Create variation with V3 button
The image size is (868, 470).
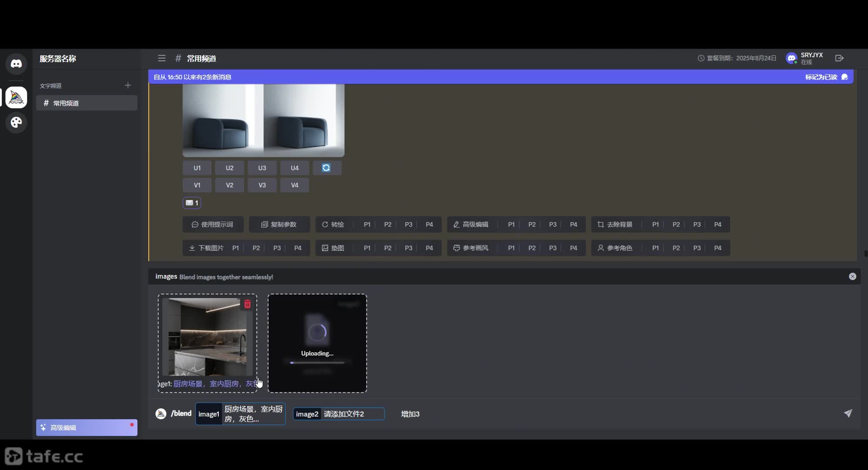(x=262, y=185)
